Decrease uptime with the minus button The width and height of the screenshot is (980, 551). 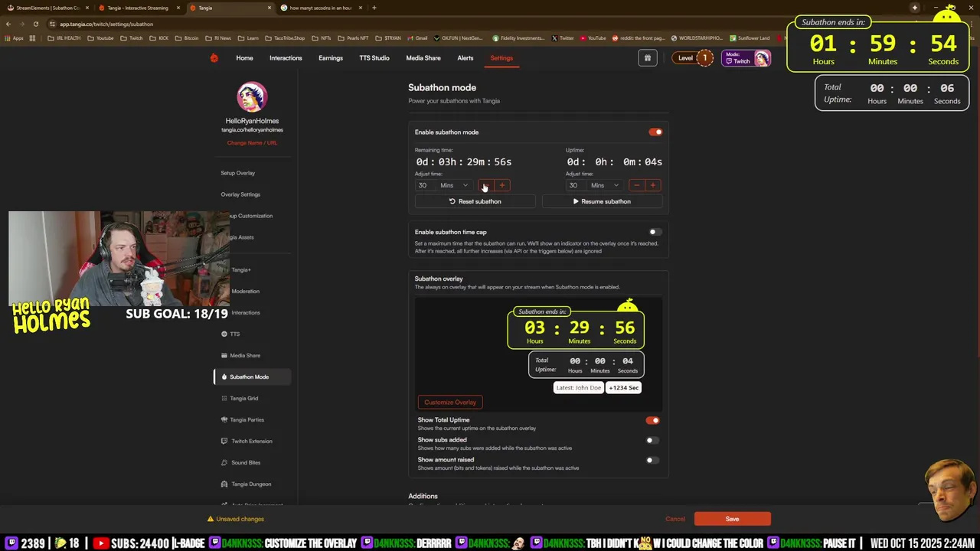[636, 185]
